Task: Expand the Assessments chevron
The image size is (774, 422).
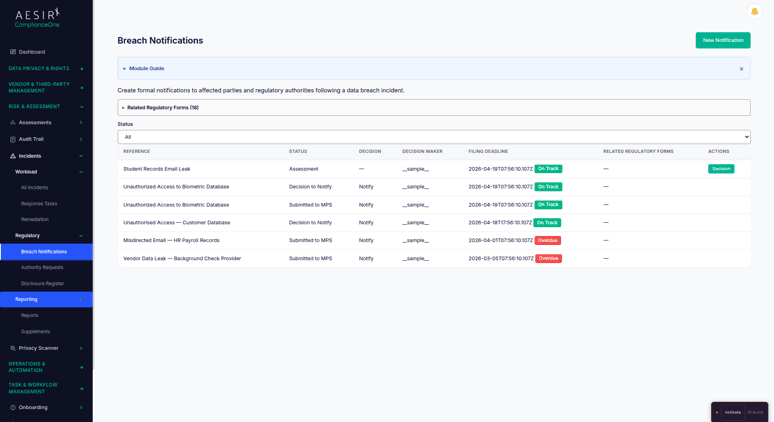Action: click(81, 122)
